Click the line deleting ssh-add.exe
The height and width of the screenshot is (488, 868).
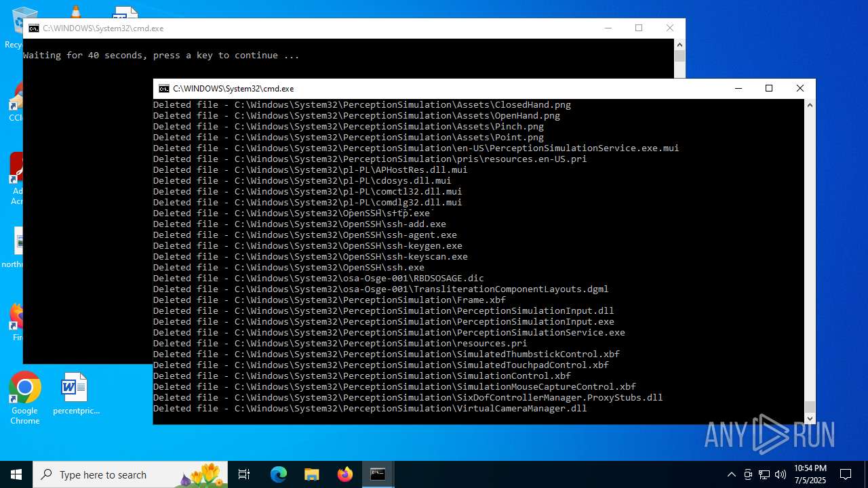(300, 224)
